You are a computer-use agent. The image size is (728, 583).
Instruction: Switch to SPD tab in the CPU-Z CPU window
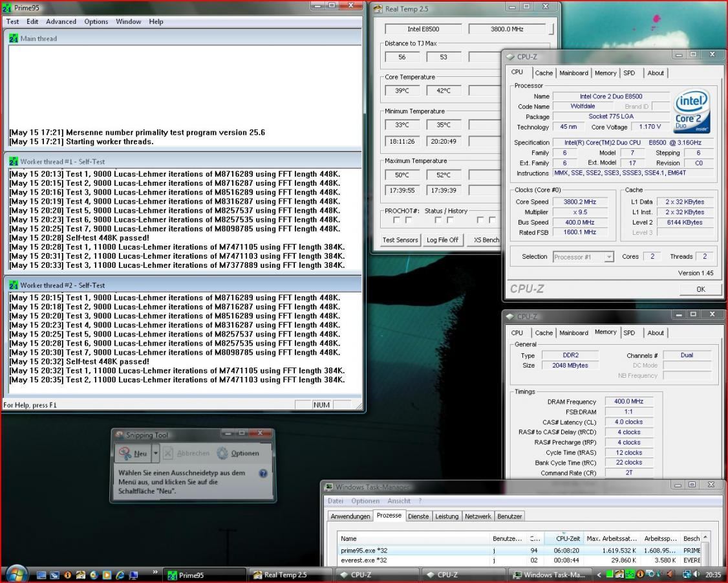[629, 73]
